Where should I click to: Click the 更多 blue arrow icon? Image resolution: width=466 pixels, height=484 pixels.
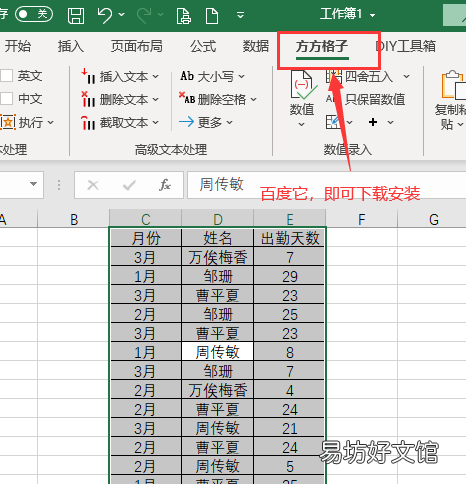(186, 122)
